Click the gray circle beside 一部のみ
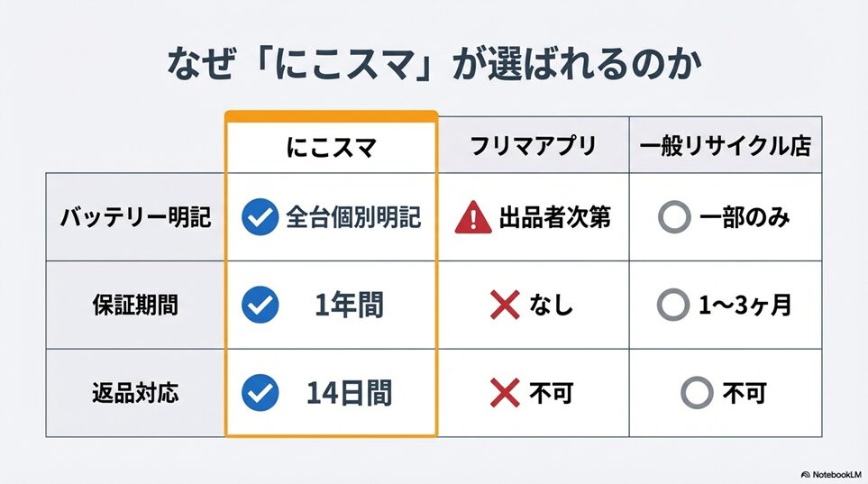 674,217
